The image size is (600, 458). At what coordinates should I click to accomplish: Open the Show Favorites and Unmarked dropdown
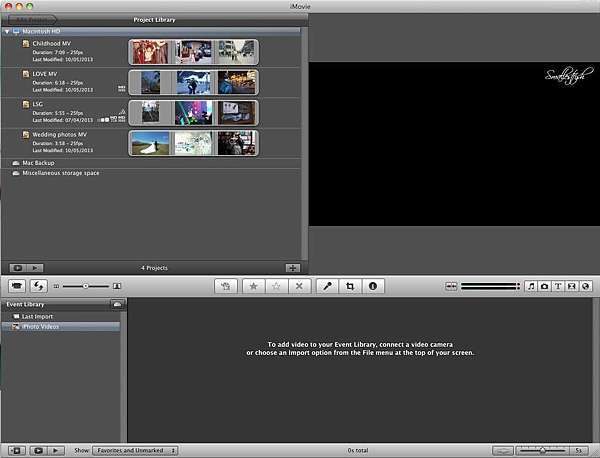135,450
